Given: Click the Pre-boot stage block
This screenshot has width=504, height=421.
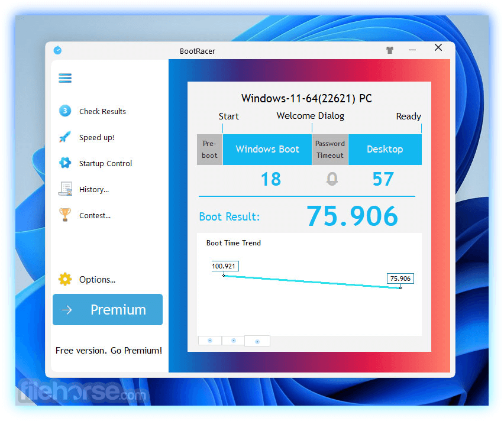Looking at the screenshot, I should point(209,150).
